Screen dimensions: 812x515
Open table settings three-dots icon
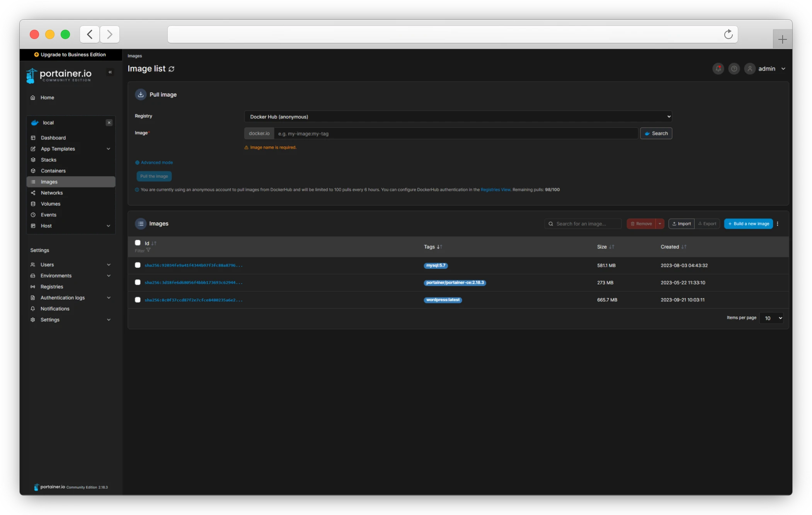[x=778, y=224]
